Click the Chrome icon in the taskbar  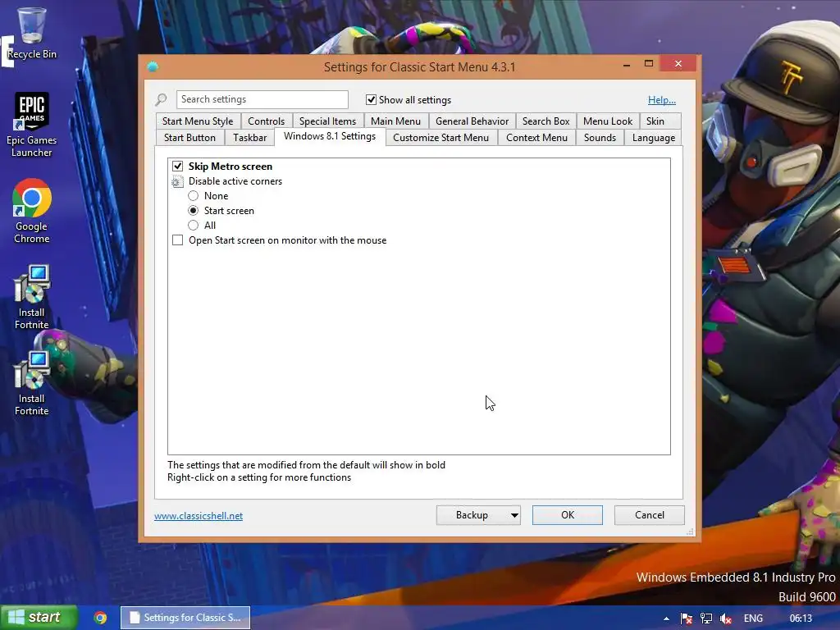(100, 618)
